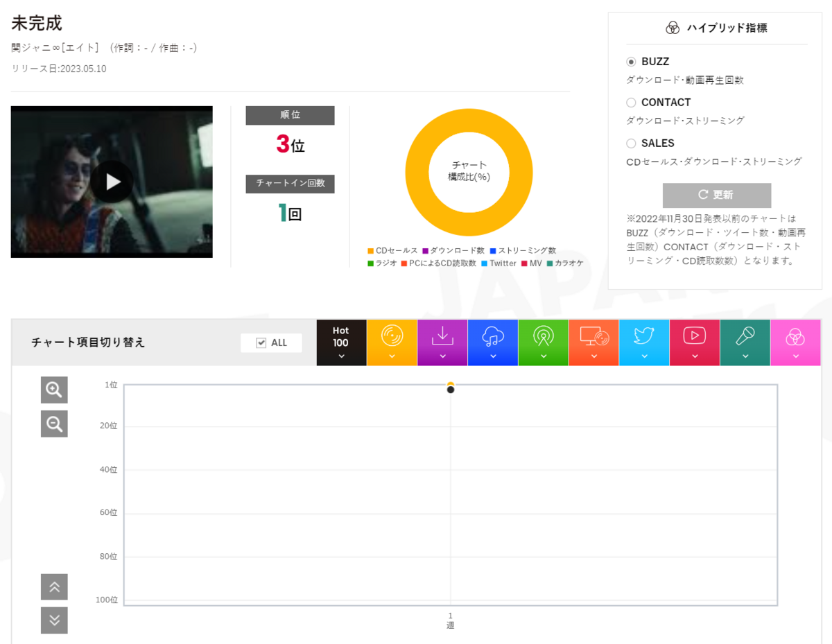This screenshot has width=832, height=644.
Task: Click the green ラジオ legend swatch
Action: coord(371,263)
